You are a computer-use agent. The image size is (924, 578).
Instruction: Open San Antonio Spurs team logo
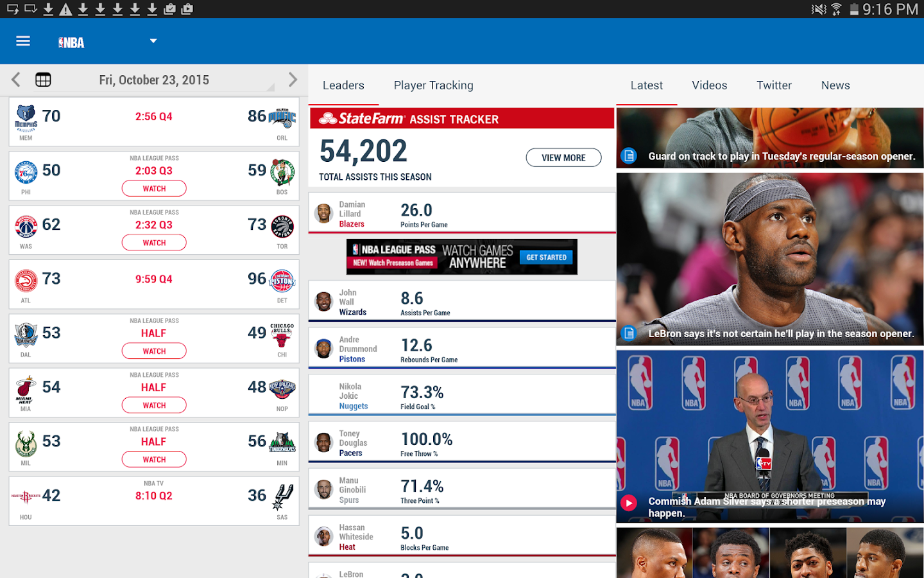click(283, 496)
